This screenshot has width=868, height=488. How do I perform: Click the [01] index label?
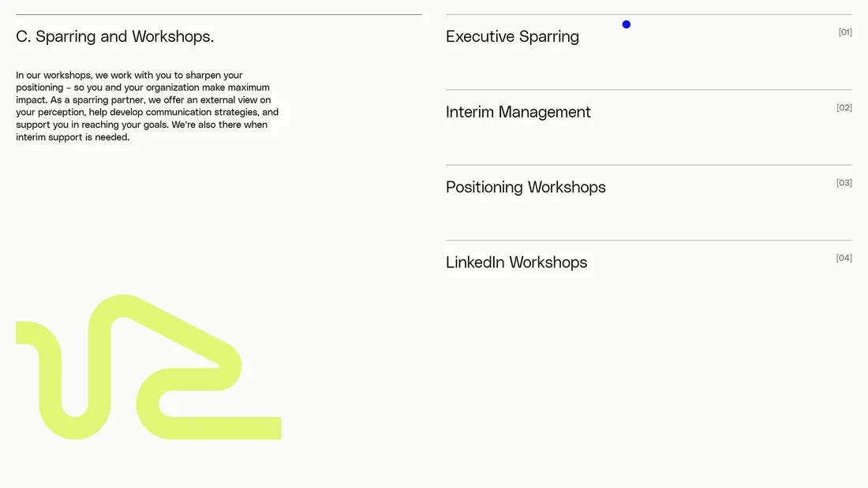845,32
